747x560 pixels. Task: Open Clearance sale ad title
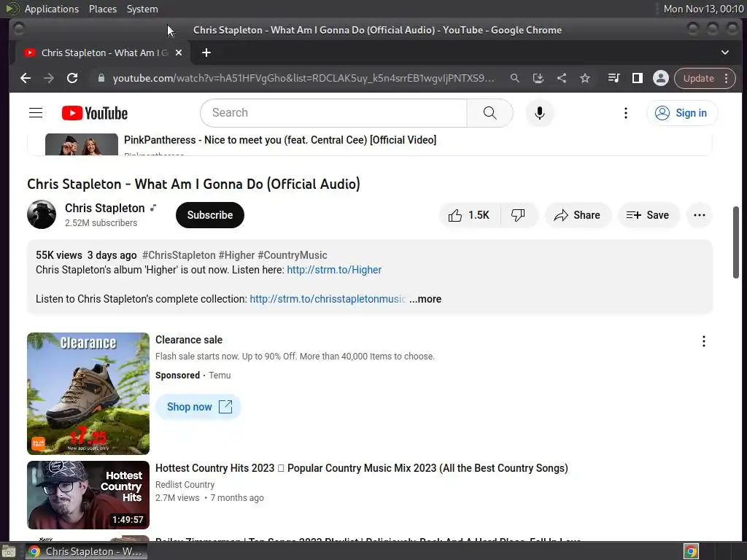pos(189,340)
